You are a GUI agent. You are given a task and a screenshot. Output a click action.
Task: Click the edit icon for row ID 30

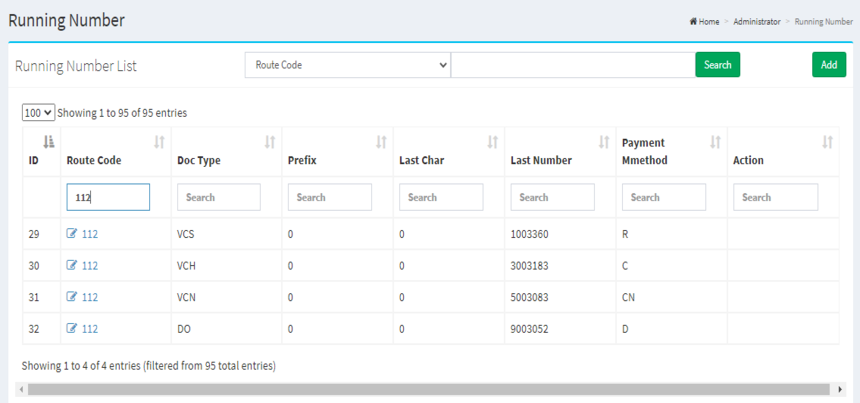click(72, 266)
